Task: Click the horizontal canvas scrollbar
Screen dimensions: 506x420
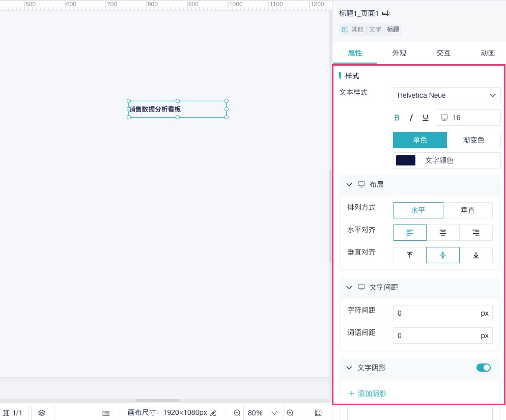Action: (157, 401)
